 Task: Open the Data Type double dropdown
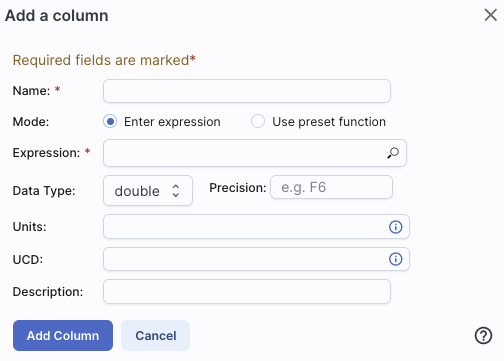(148, 191)
